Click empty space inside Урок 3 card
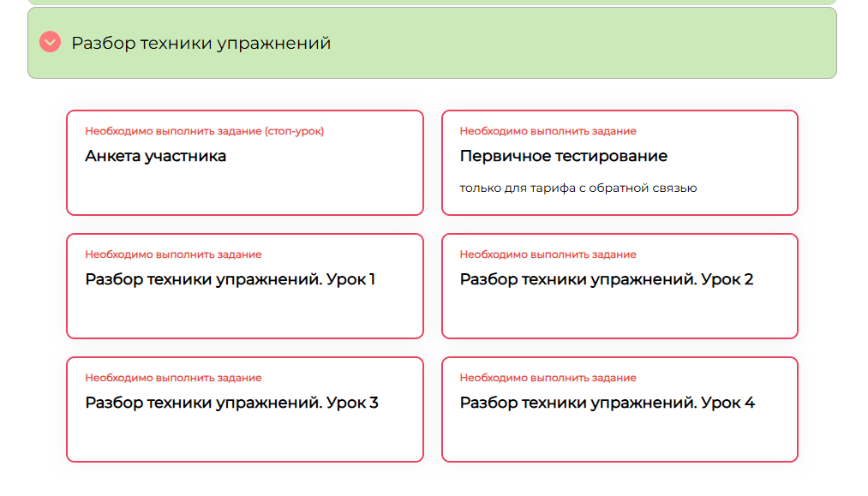Viewport: 868px width, 496px height. tap(245, 438)
